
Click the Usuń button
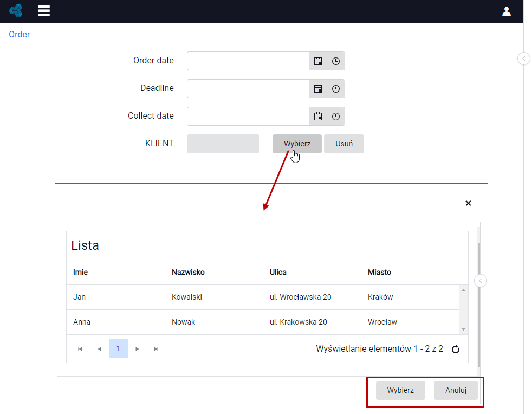[x=344, y=144]
